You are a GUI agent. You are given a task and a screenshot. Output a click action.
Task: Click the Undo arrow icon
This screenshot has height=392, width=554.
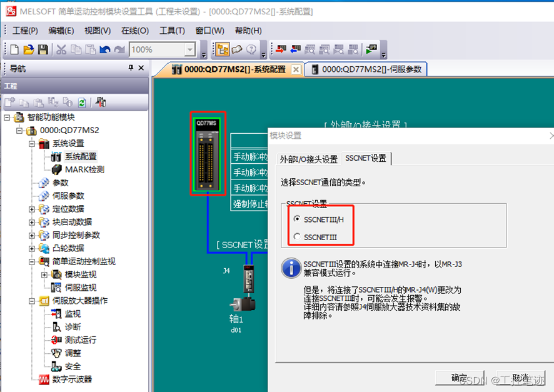click(x=105, y=49)
